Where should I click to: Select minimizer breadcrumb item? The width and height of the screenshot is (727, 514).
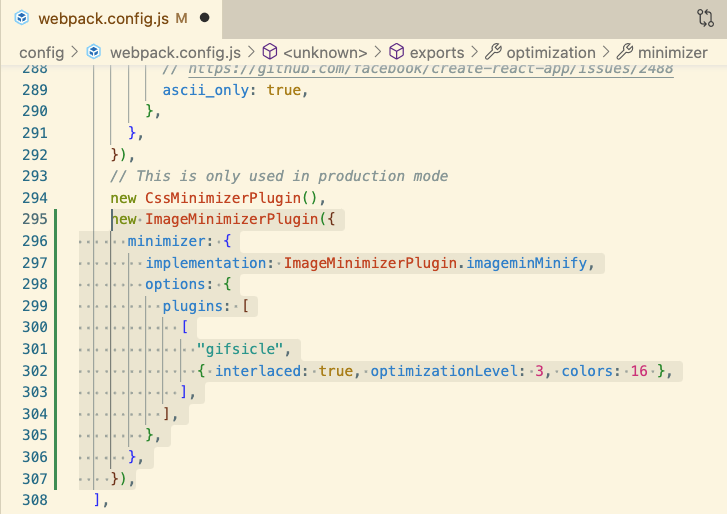coord(673,52)
